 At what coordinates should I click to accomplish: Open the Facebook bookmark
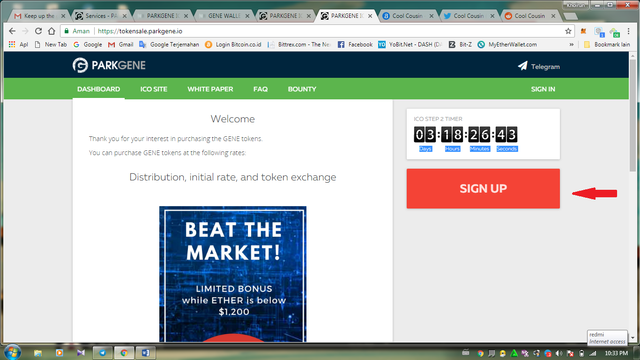(x=355, y=44)
